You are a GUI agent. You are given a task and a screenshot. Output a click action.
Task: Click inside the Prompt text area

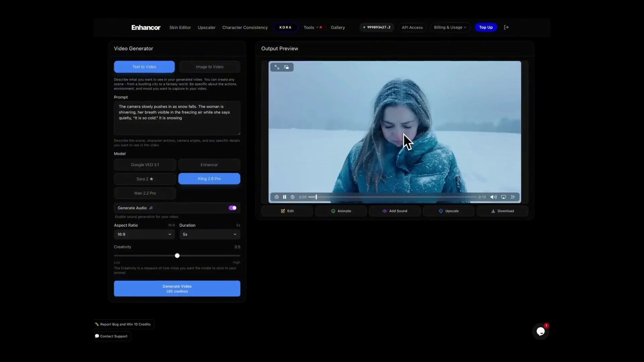tap(177, 117)
